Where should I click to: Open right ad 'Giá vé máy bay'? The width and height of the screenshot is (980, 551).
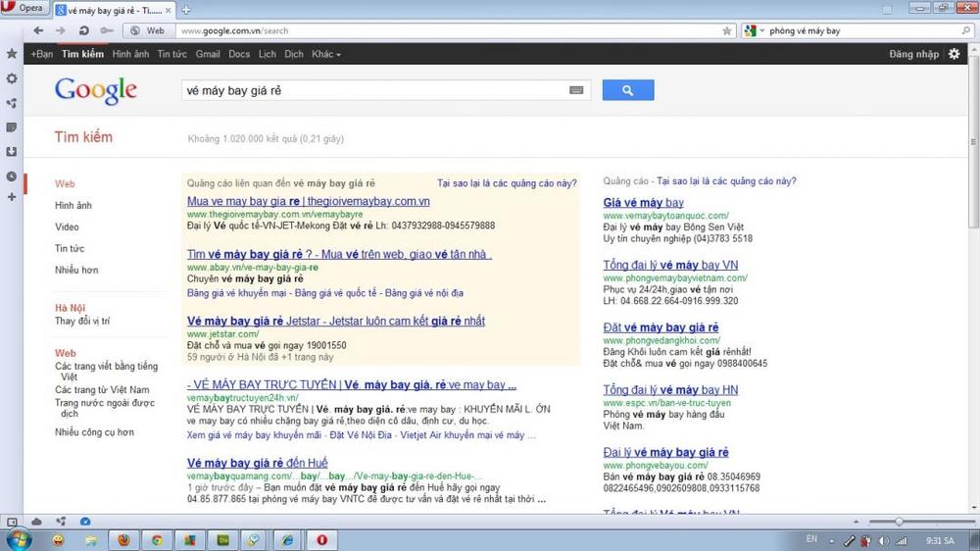643,203
